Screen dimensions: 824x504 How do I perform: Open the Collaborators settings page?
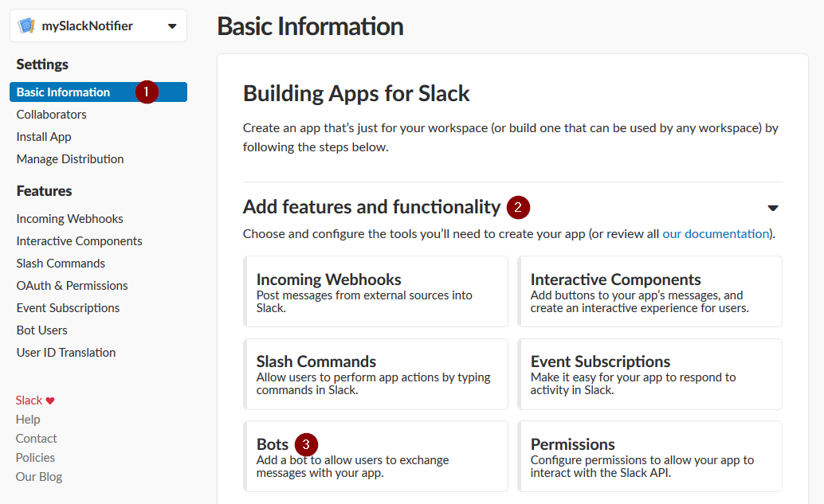52,115
